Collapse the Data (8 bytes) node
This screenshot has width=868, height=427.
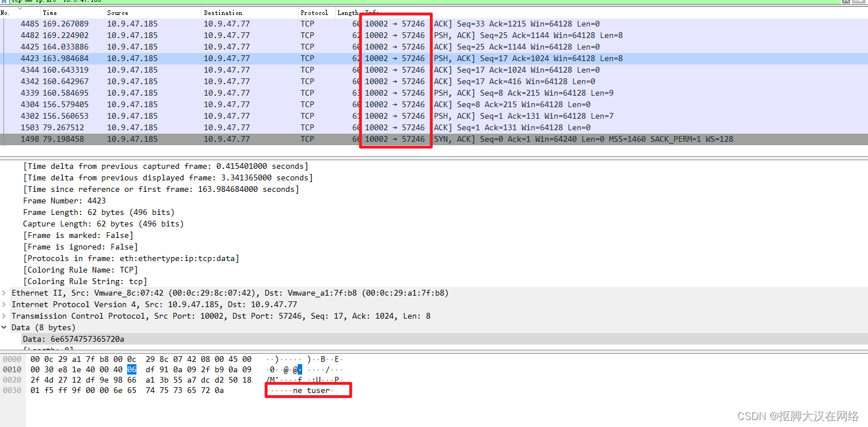tap(5, 327)
